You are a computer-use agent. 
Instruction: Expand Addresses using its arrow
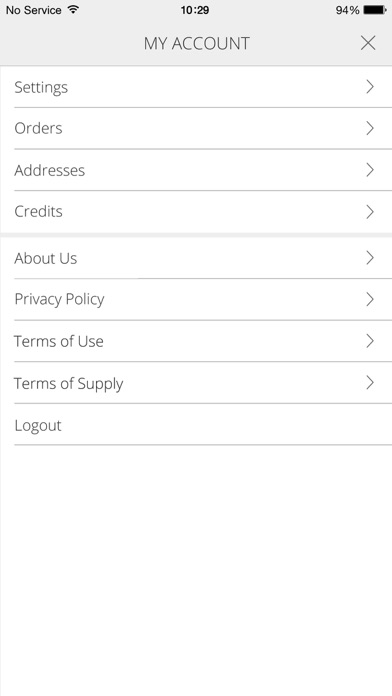point(370,170)
